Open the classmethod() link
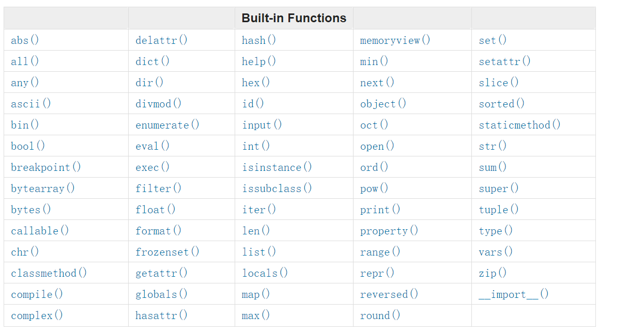The width and height of the screenshot is (644, 333). click(x=49, y=273)
